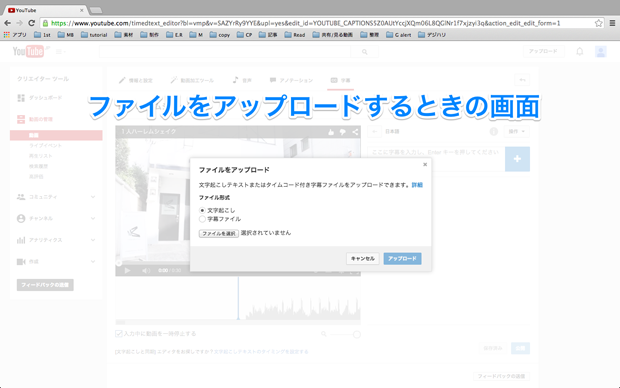Open the 操作 dropdown menu
This screenshot has width=620, height=388.
point(517,131)
